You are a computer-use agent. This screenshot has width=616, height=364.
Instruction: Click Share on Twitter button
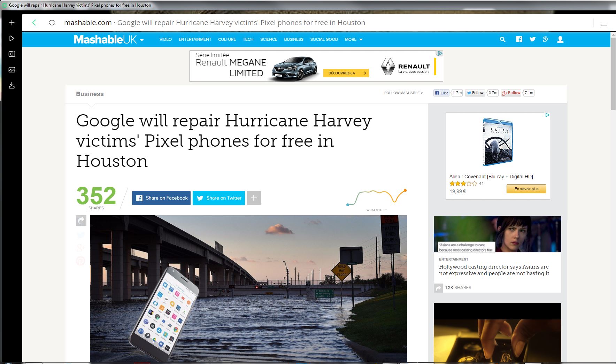tap(219, 198)
